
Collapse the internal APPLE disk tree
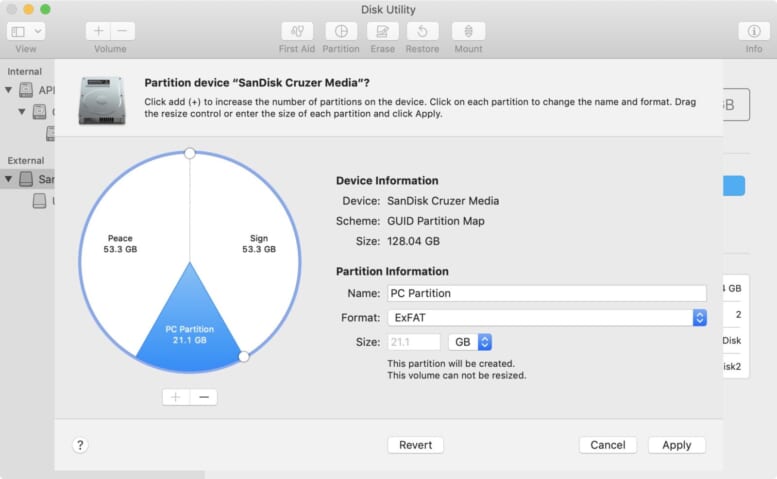[x=8, y=90]
